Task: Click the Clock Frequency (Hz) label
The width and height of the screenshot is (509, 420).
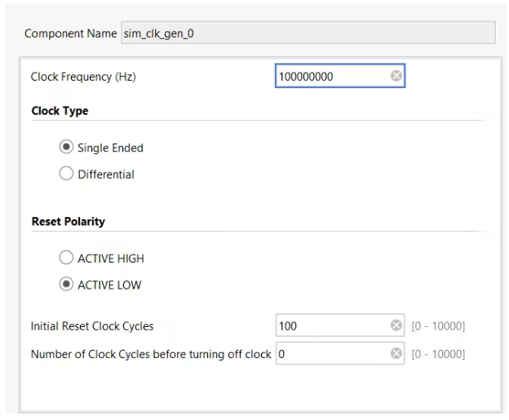Action: (x=83, y=77)
